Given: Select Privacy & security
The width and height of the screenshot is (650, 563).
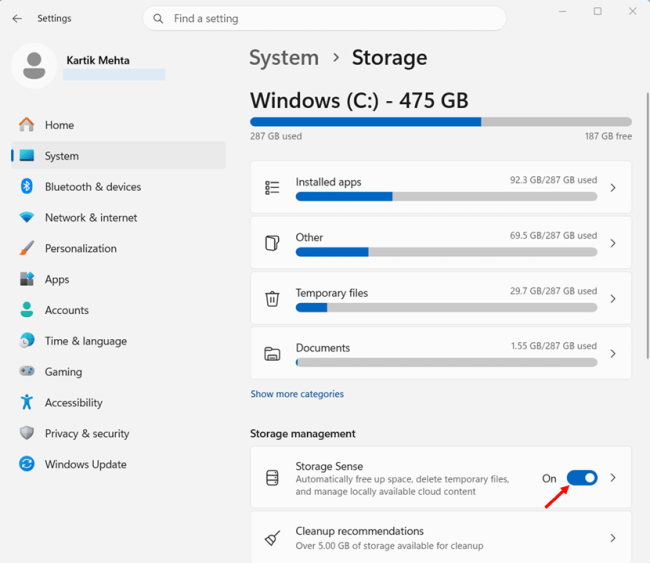Looking at the screenshot, I should click(119, 433).
